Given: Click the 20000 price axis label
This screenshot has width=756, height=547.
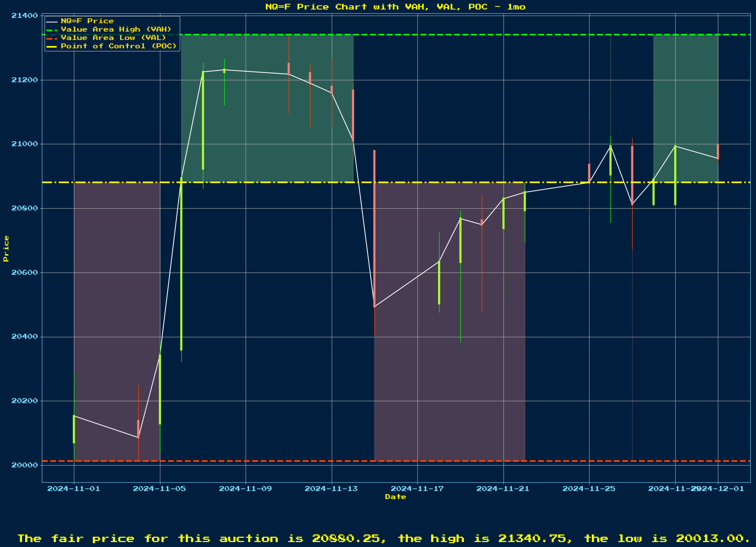Looking at the screenshot, I should 24,465.
